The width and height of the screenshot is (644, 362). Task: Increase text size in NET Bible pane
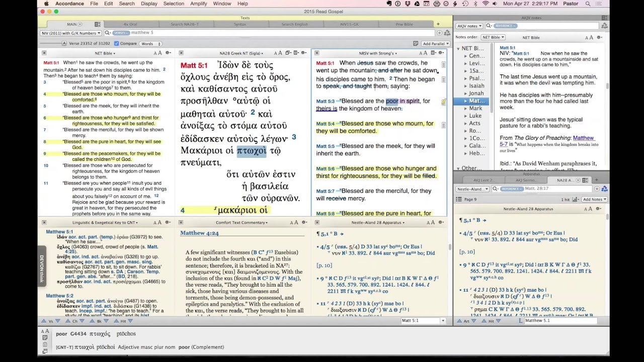[x=160, y=53]
